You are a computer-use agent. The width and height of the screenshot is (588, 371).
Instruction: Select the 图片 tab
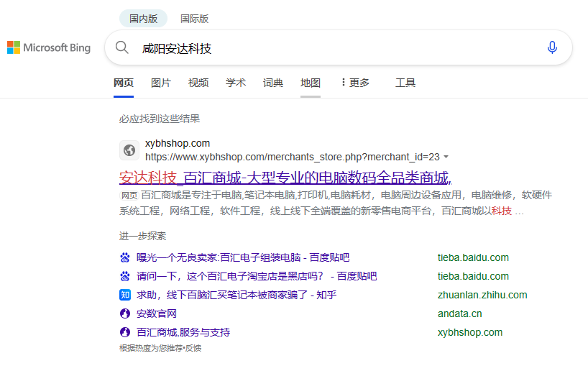pos(161,83)
